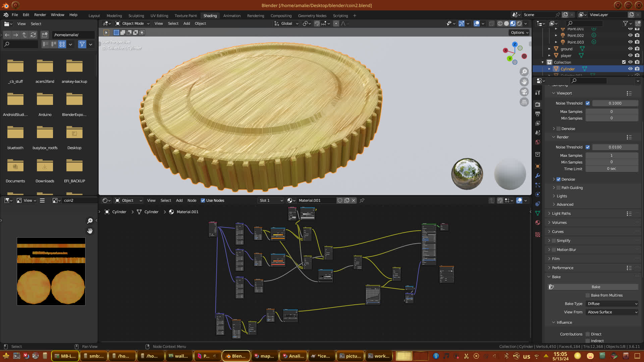Open the Modifier properties wrench tab

coord(538,176)
